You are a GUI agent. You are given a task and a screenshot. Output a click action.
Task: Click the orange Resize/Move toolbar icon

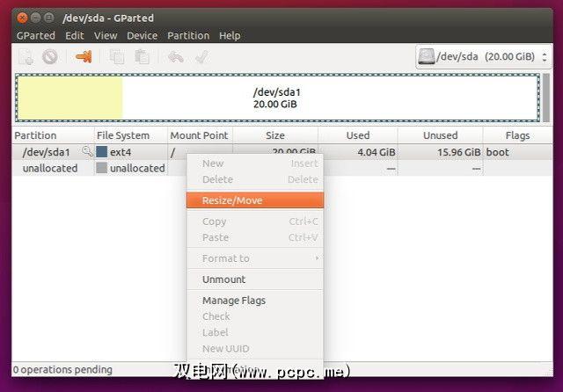point(84,56)
